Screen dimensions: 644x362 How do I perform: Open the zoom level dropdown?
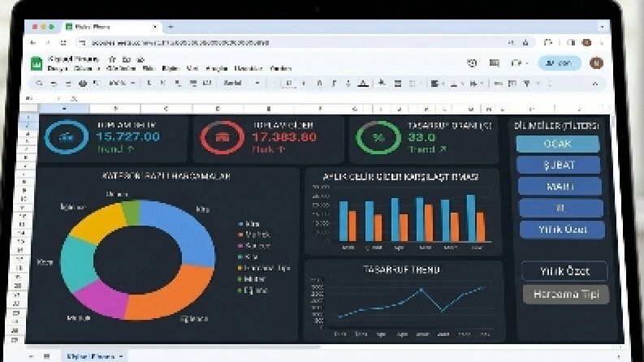[122, 84]
